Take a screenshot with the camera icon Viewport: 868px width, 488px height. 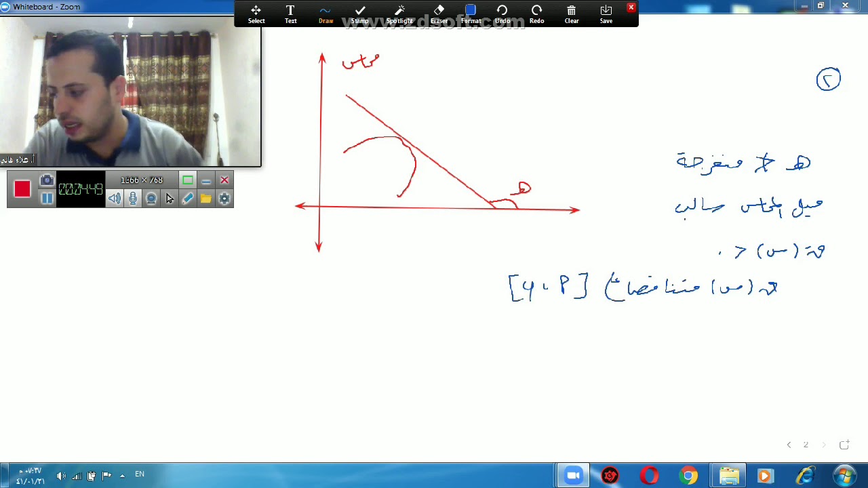(47, 181)
